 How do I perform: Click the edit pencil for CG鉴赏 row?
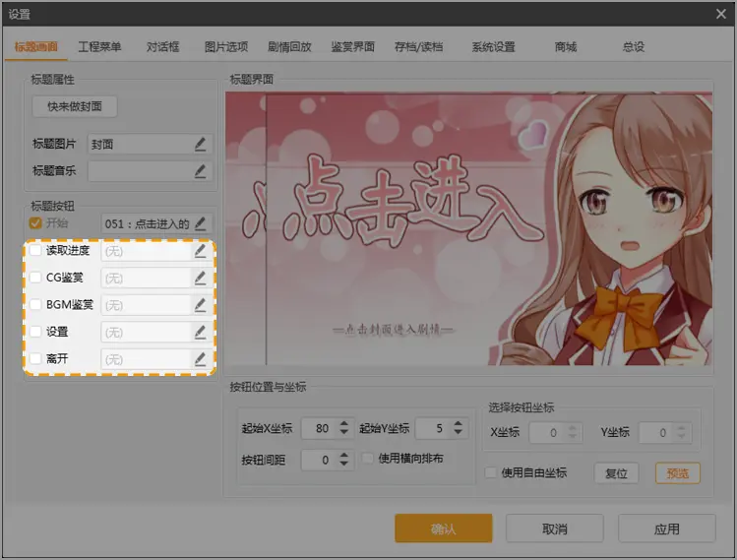pos(200,278)
